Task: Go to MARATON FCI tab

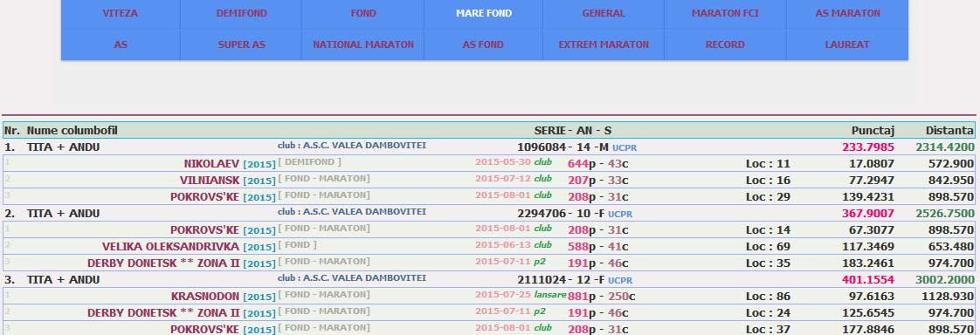Action: 725,13
